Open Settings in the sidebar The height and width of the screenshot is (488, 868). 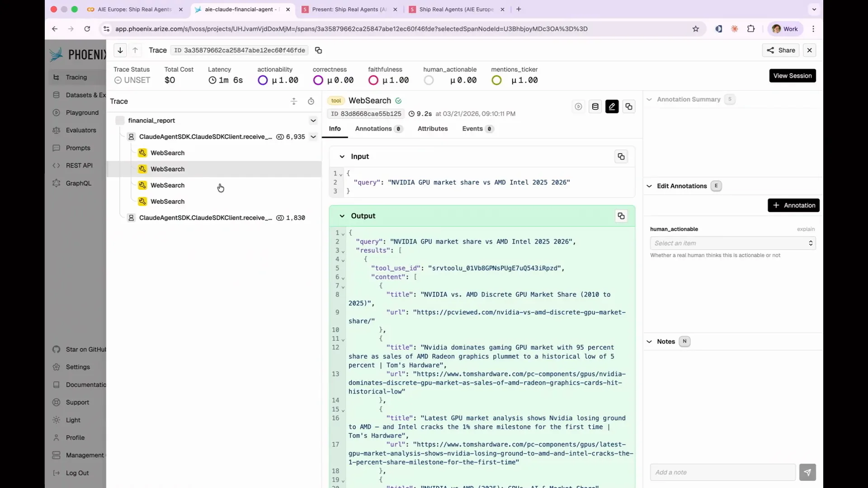[x=78, y=367]
